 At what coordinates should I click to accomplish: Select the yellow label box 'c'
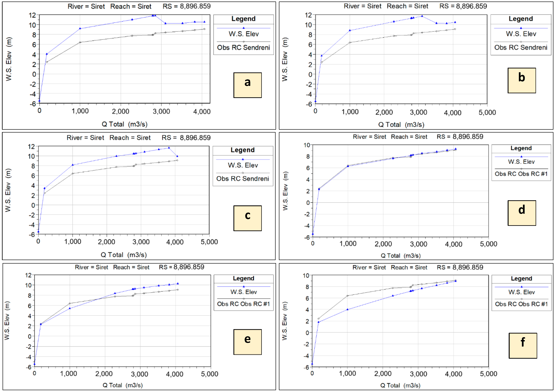pyautogui.click(x=247, y=218)
